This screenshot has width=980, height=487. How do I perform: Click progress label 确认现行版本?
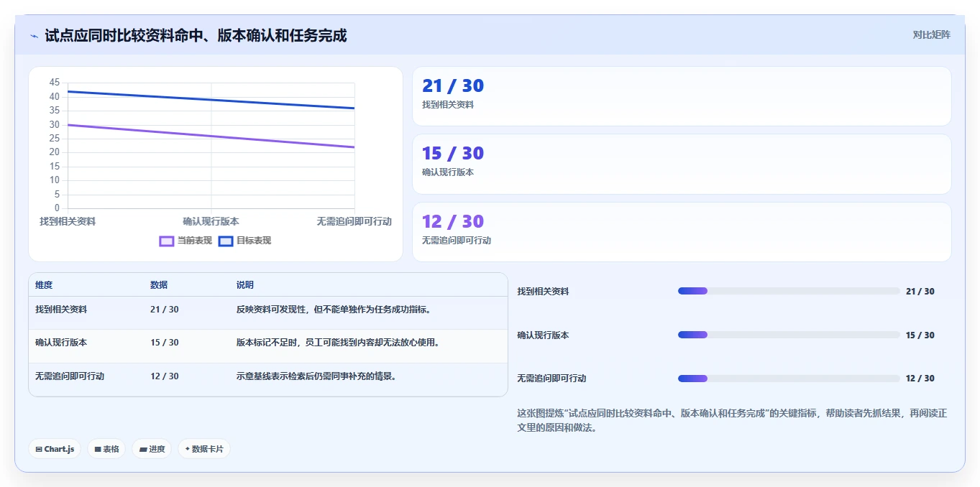click(543, 335)
